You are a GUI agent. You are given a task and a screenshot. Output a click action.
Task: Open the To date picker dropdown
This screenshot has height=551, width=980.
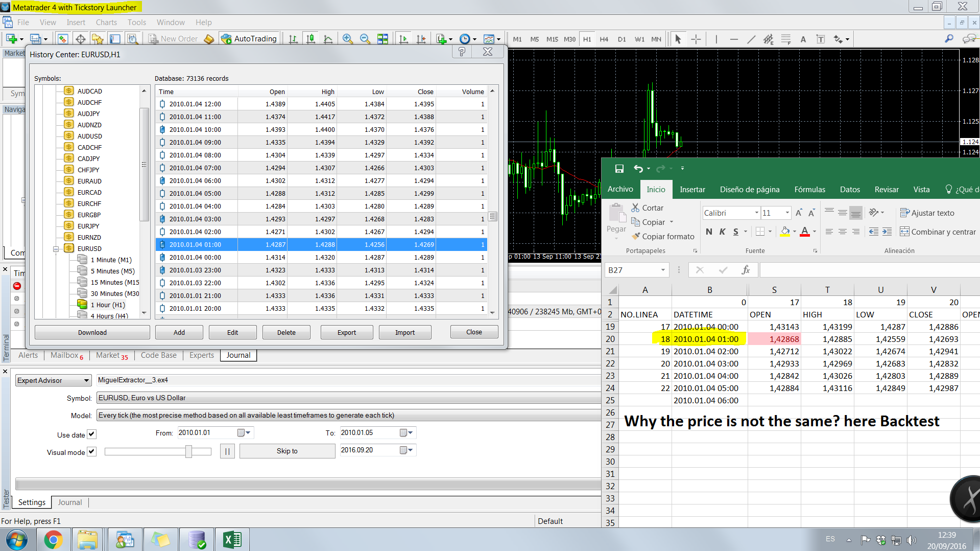(x=407, y=433)
